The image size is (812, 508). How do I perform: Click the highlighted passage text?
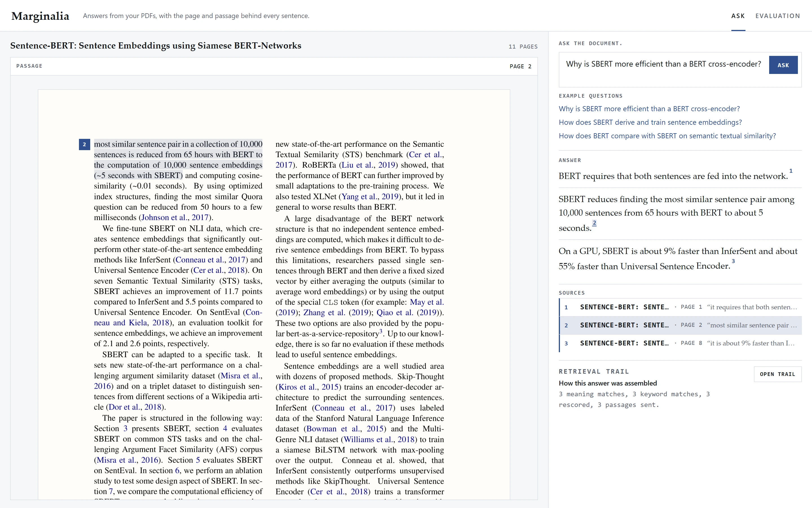(178, 159)
